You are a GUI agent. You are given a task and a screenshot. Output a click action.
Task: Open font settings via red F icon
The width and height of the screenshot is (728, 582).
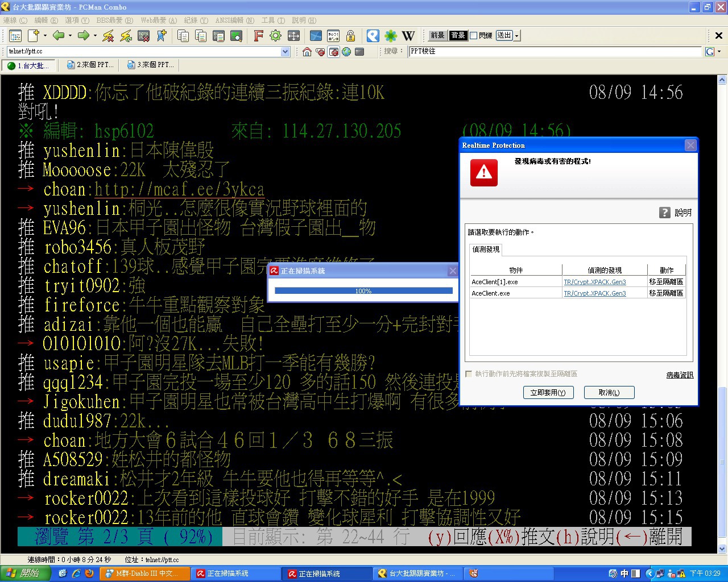coord(258,36)
